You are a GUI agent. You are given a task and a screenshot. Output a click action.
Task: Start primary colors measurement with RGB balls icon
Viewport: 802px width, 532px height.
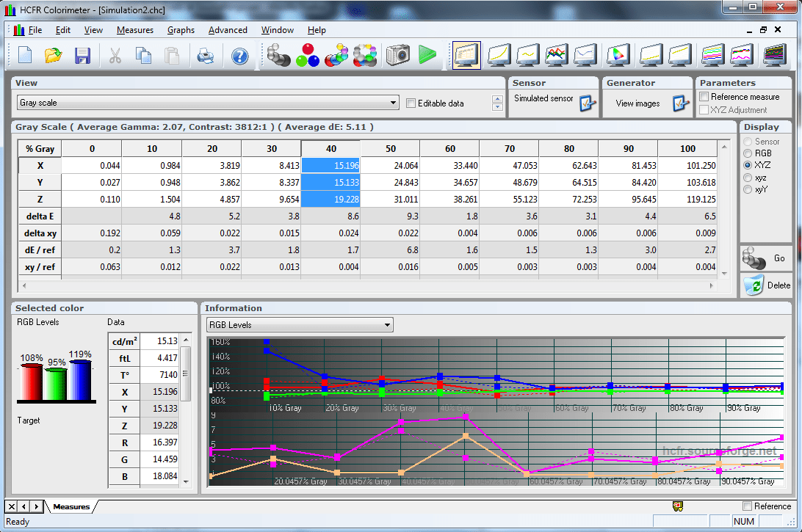coord(307,54)
